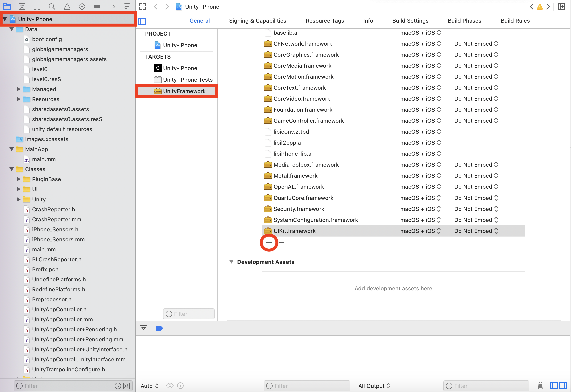The width and height of the screenshot is (571, 392).
Task: Collapse the MainApp group
Action: pos(12,149)
